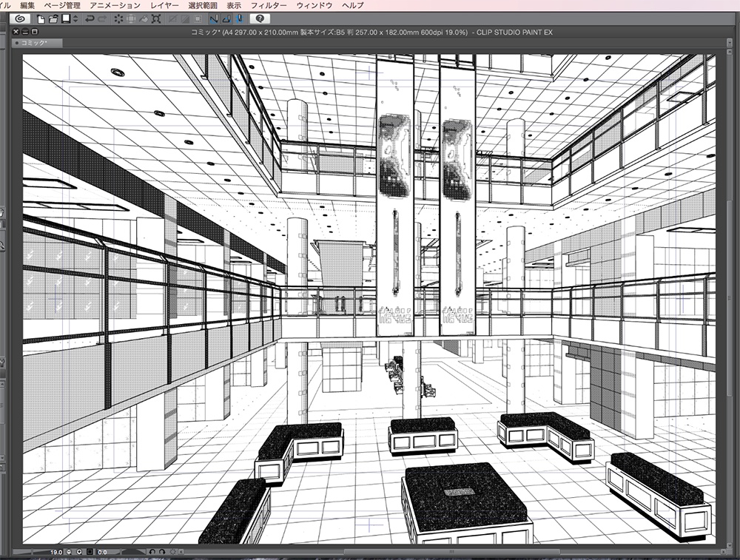This screenshot has height=560, width=740.
Task: Click the open file folder icon
Action: (53, 19)
